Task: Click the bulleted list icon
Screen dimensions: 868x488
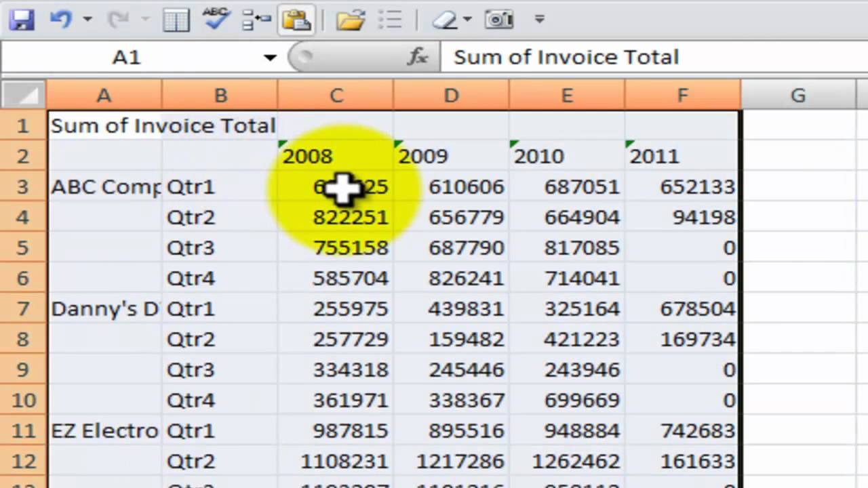Action: pyautogui.click(x=391, y=20)
